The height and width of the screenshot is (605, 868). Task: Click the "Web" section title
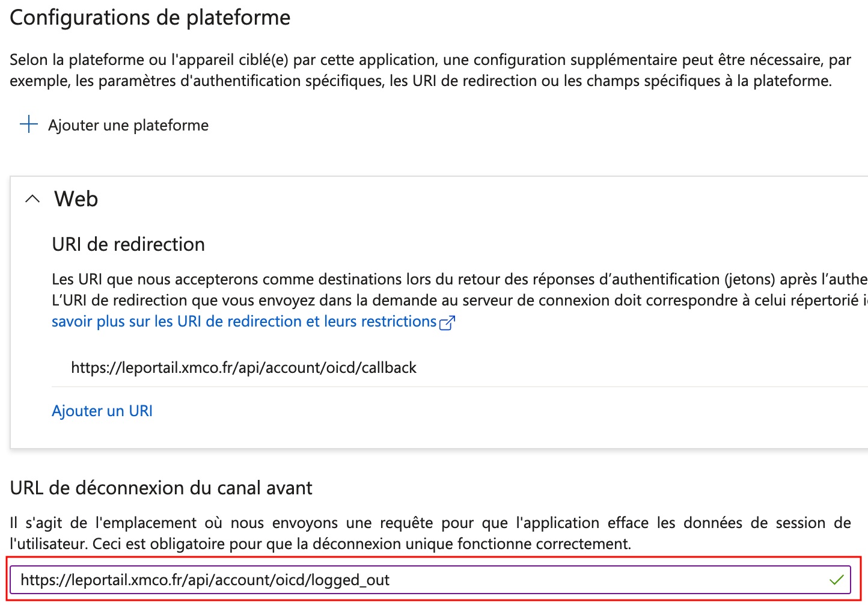pos(76,199)
